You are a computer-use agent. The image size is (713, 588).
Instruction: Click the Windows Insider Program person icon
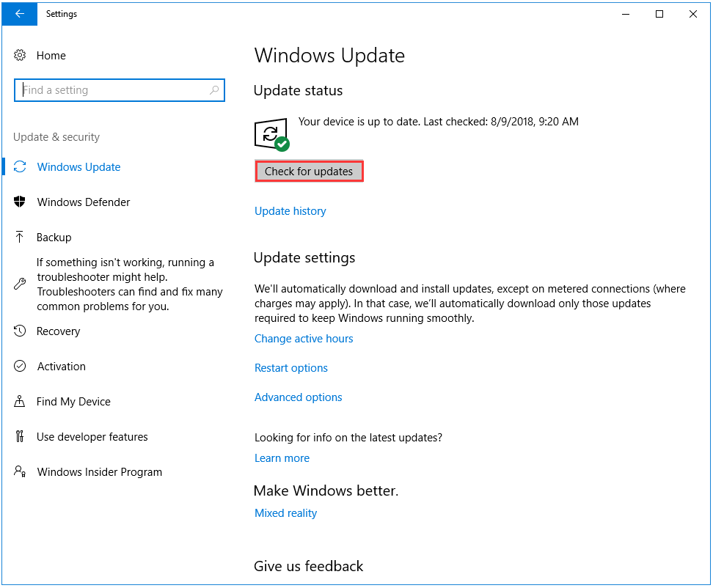pyautogui.click(x=21, y=471)
